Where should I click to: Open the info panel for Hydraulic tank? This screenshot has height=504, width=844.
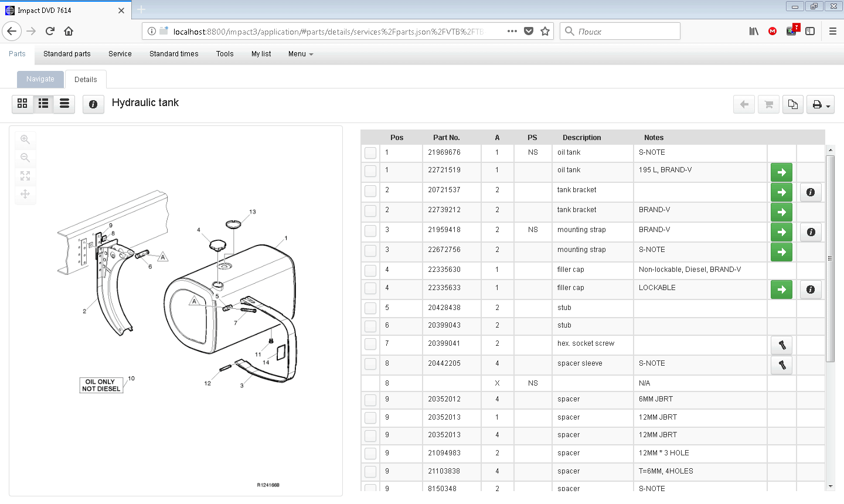pyautogui.click(x=93, y=104)
